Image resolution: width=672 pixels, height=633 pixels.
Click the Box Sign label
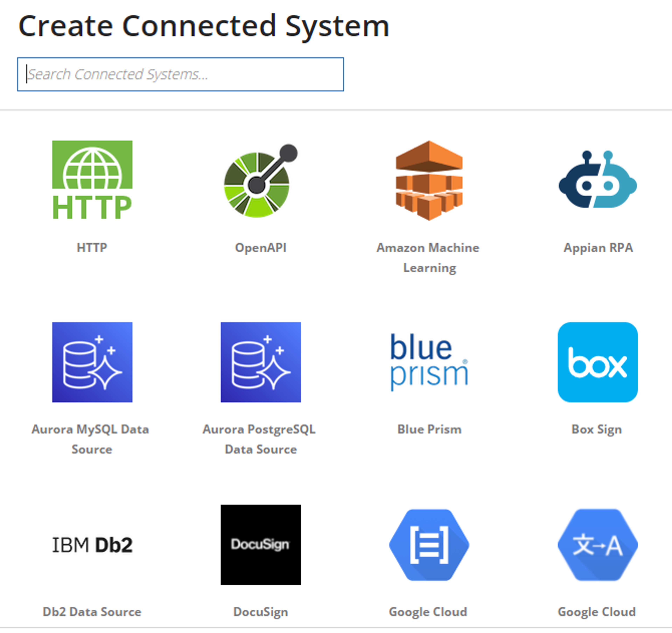point(597,430)
